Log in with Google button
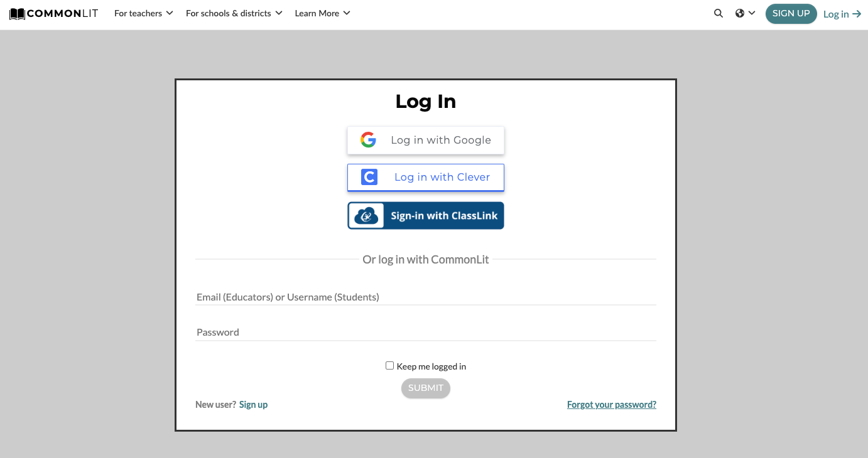The image size is (868, 458). coord(426,140)
